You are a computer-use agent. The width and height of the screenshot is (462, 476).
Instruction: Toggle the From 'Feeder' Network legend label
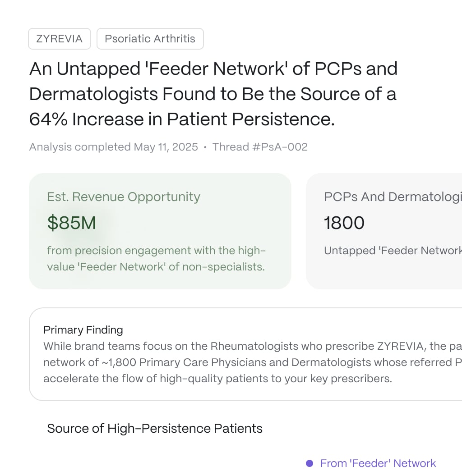coord(378,463)
